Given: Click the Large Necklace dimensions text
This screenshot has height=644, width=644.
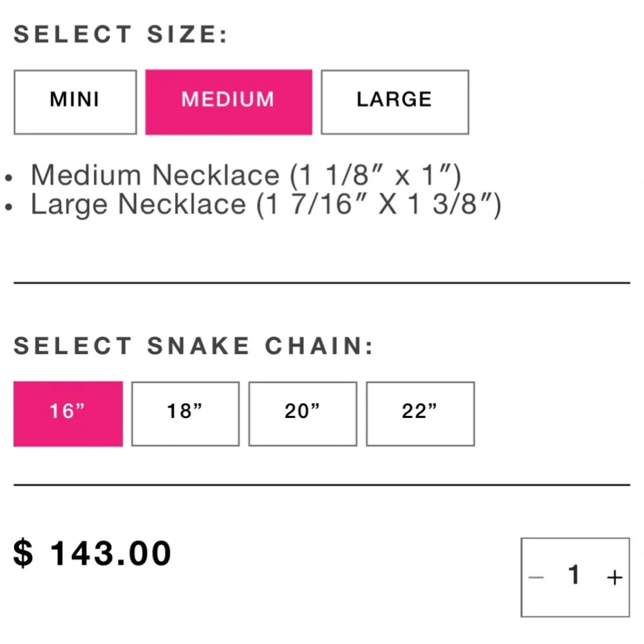Looking at the screenshot, I should coord(265,205).
